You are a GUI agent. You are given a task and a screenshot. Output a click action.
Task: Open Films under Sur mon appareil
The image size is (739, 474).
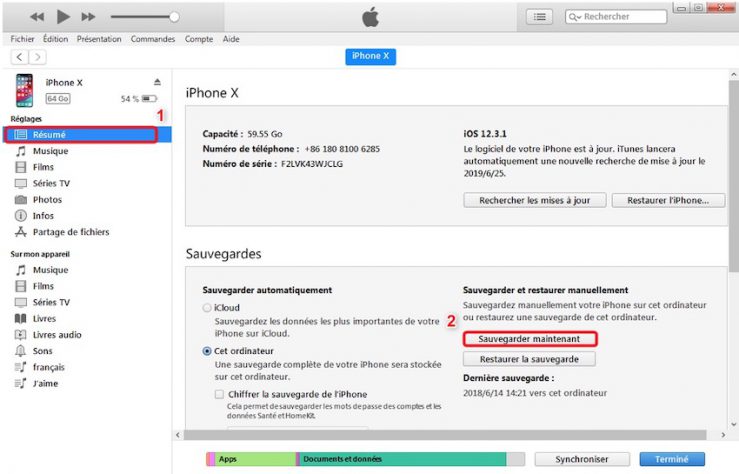tap(43, 286)
